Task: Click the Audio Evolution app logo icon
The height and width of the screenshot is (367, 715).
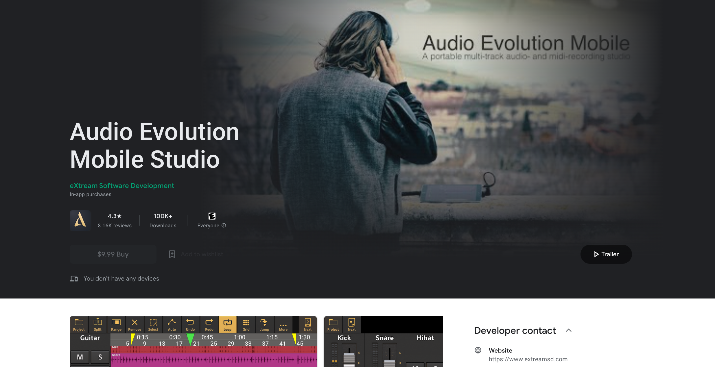Action: pyautogui.click(x=80, y=220)
